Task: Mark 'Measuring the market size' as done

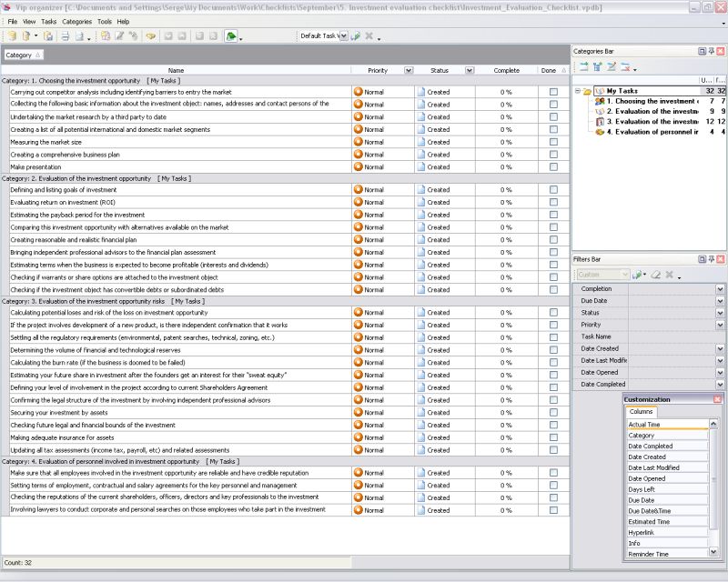Action: pos(553,142)
